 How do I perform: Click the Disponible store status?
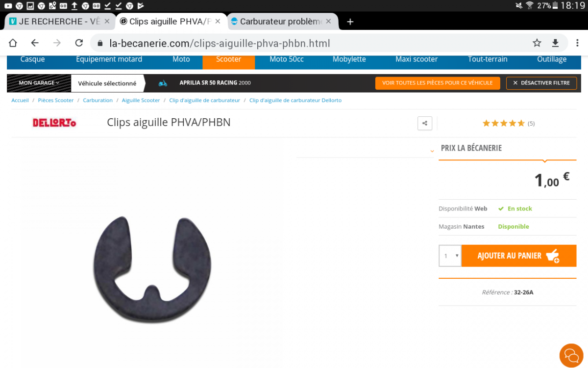pos(514,226)
